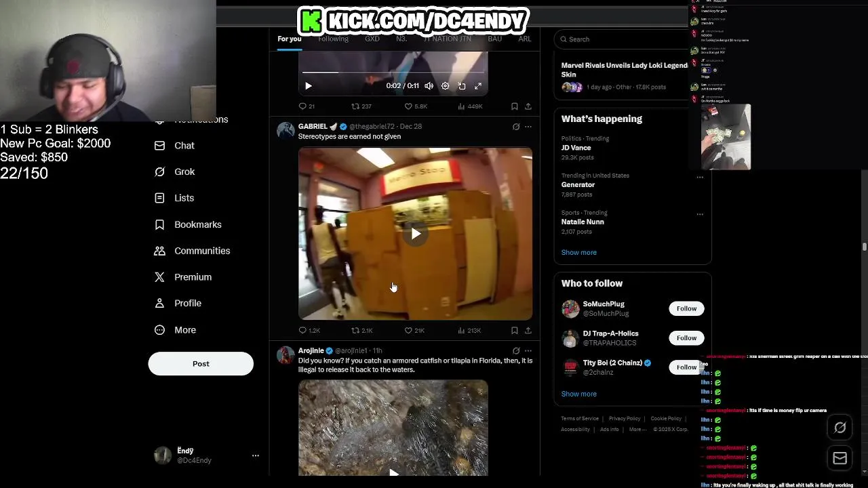Like GABRIEL's post (21K)
868x488 pixels.
[414, 331]
